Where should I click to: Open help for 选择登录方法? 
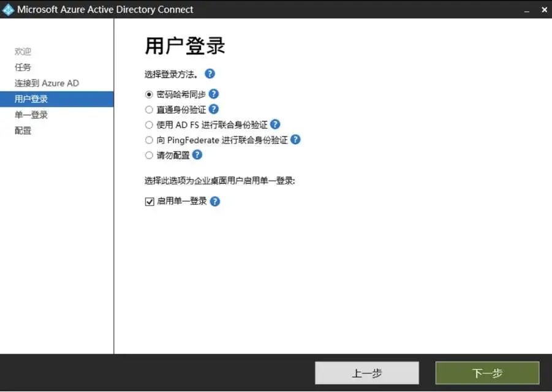point(210,74)
